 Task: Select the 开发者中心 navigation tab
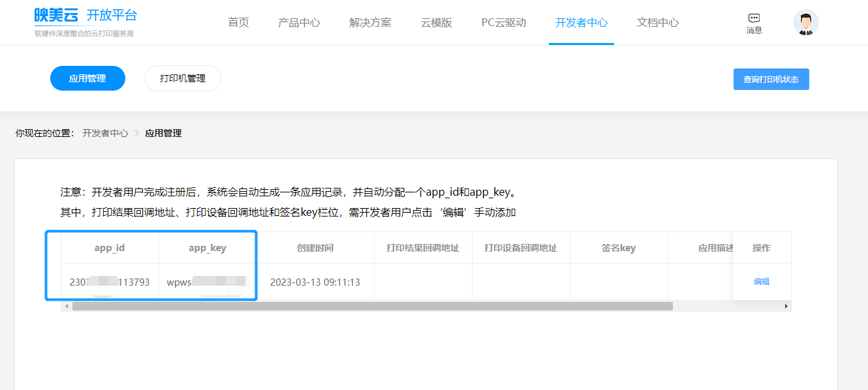581,23
